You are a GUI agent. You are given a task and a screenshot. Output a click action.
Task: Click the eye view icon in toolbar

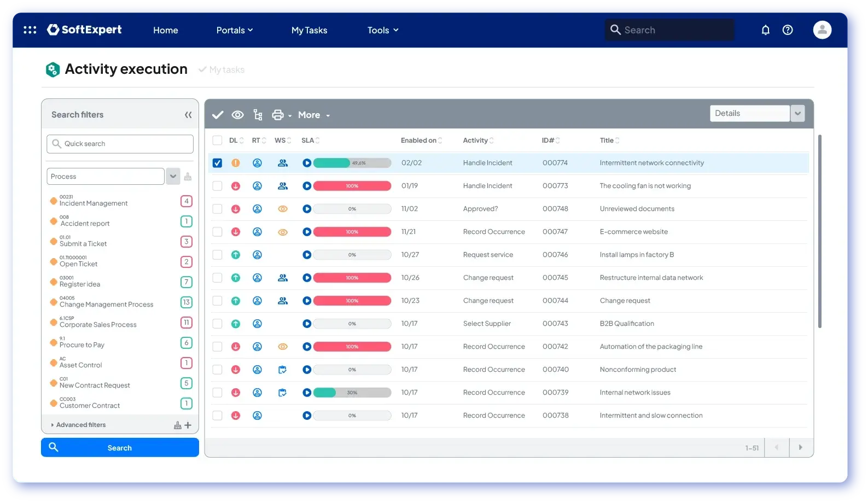click(x=237, y=115)
